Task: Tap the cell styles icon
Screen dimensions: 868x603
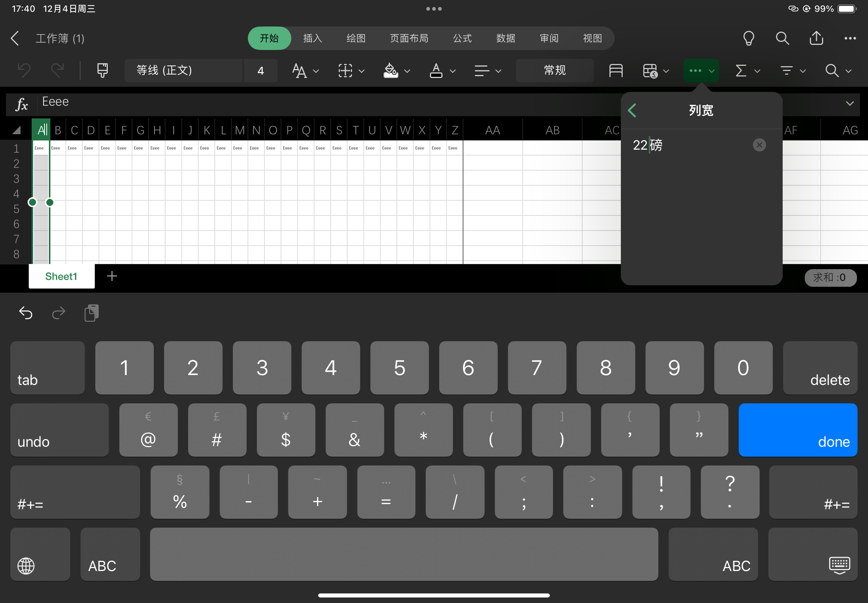Action: [x=616, y=70]
